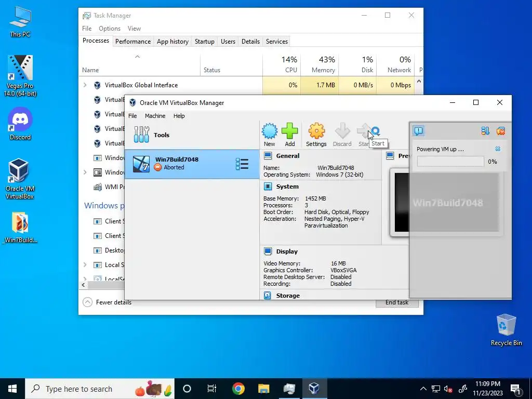The width and height of the screenshot is (532, 399).
Task: Open Google Chrome from the taskbar
Action: click(x=238, y=389)
